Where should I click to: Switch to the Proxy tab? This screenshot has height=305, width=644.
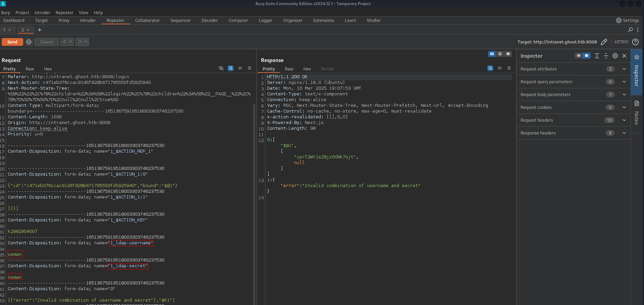click(x=64, y=21)
